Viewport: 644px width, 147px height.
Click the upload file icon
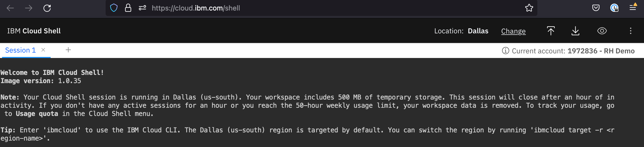tap(551, 31)
